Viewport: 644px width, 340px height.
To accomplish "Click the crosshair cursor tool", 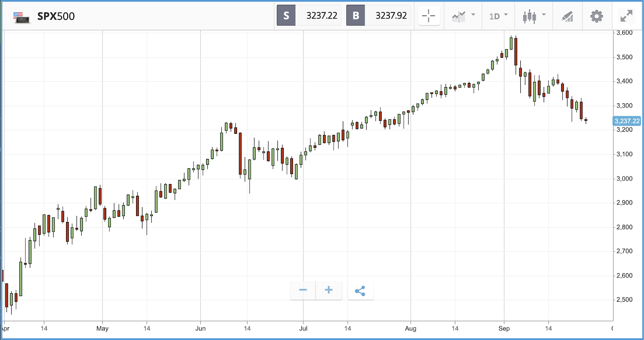I will 429,16.
